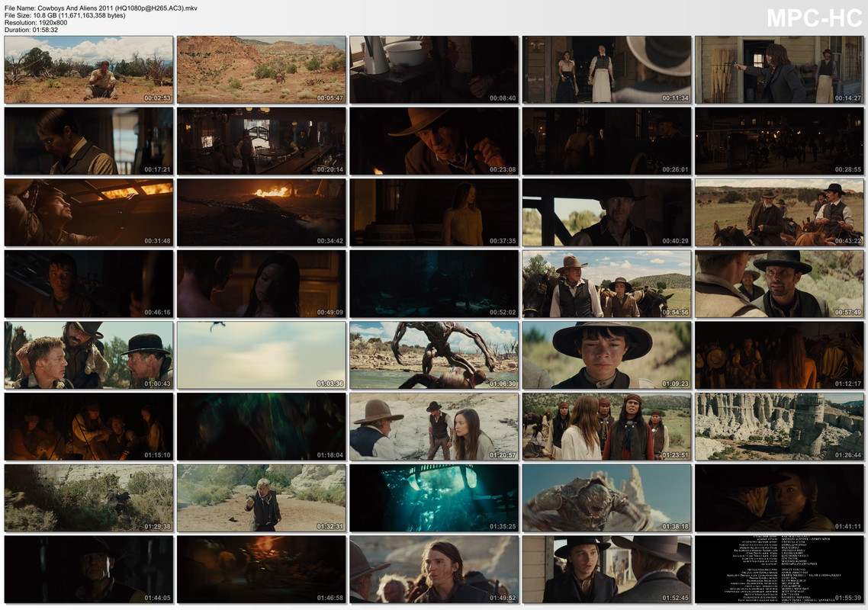This screenshot has height=610, width=868.
Task: Select the thumbnail at 00:37:35
Action: 434,213
